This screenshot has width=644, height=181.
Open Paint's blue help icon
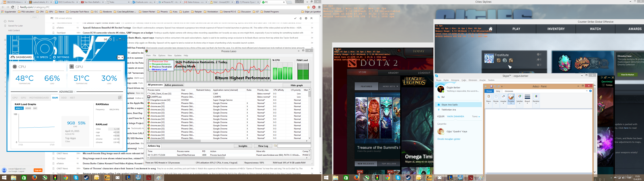(x=591, y=91)
